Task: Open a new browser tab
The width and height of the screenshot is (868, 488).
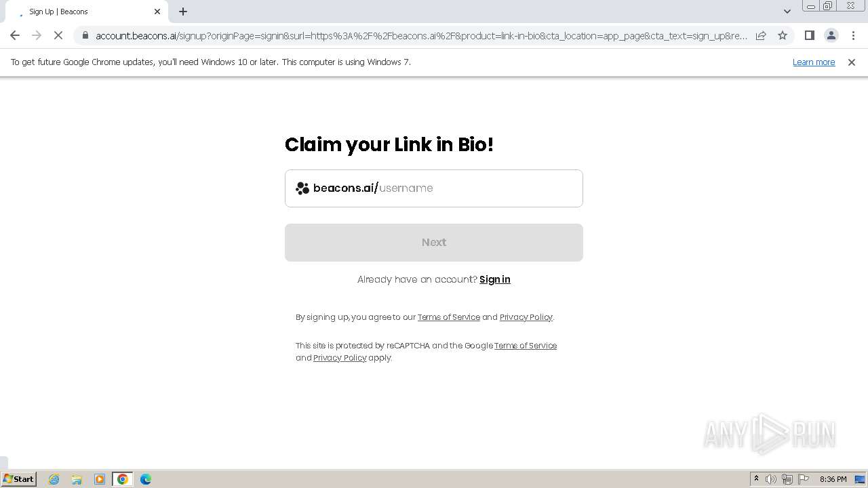Action: point(183,12)
